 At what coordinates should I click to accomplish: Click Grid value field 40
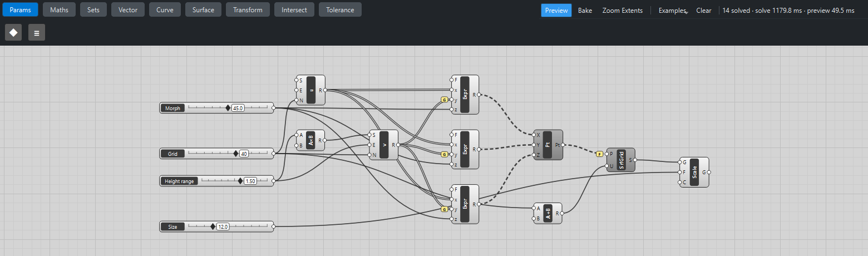tap(244, 154)
